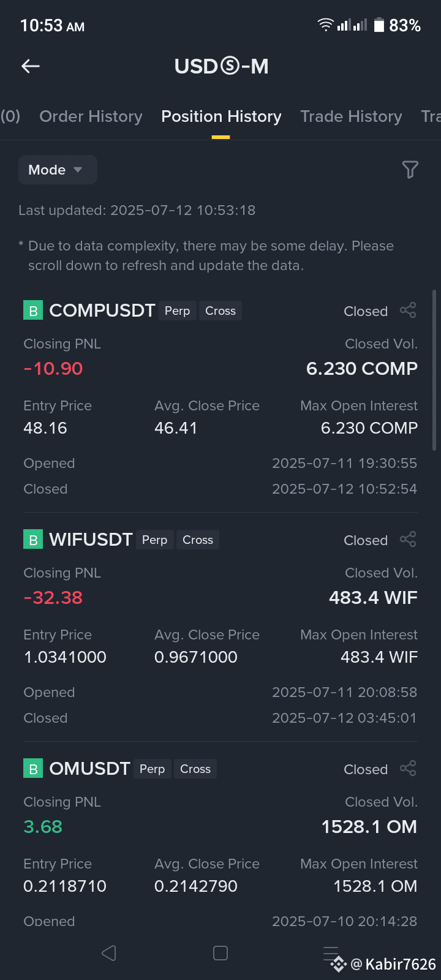Switch to Order History tab

pyautogui.click(x=91, y=116)
